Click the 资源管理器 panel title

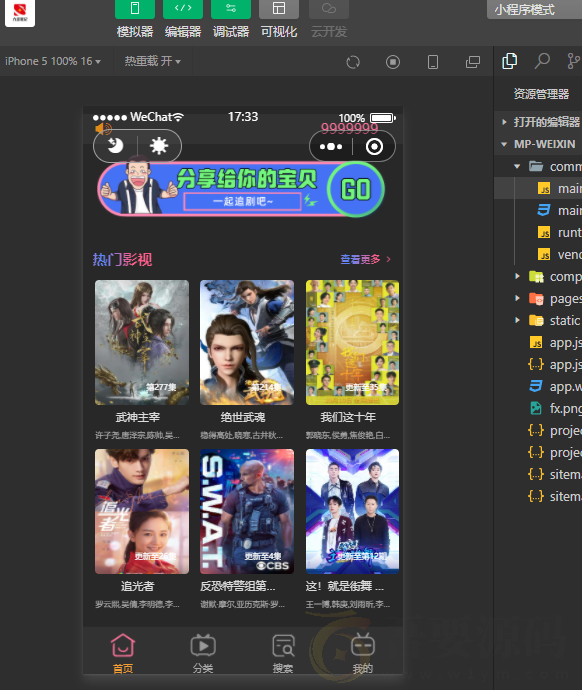pyautogui.click(x=541, y=94)
